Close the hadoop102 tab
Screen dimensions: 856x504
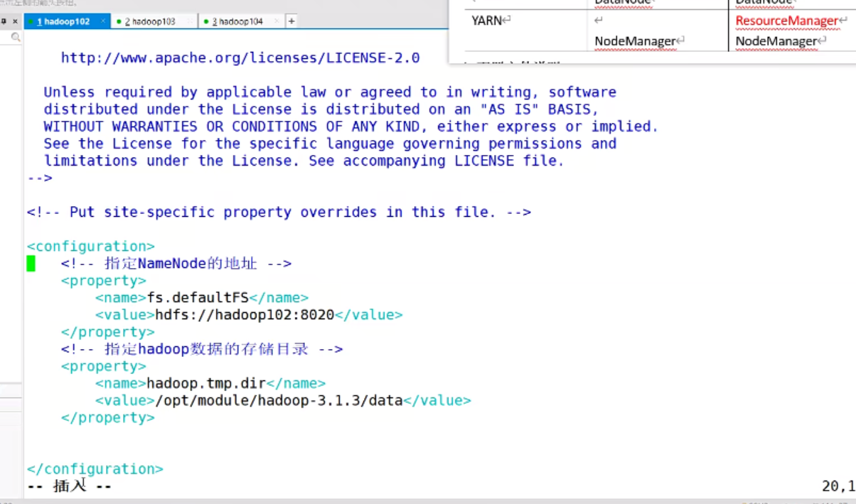coord(104,21)
